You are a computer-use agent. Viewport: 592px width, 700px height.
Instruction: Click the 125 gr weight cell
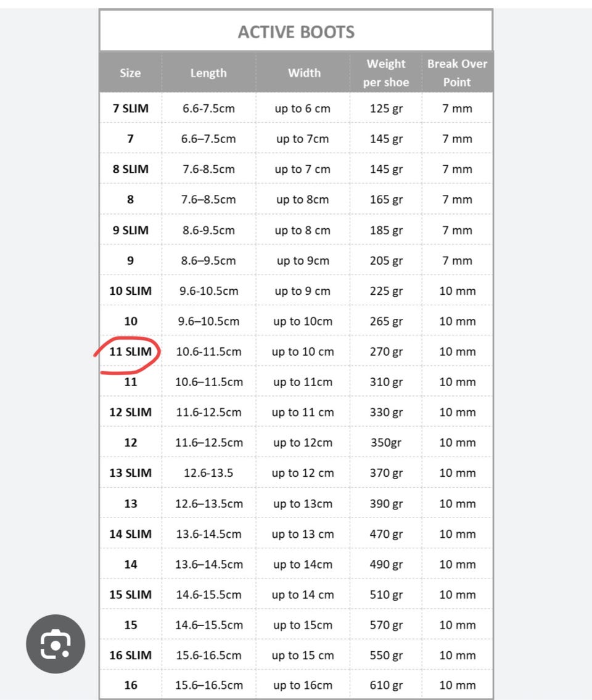(x=386, y=109)
